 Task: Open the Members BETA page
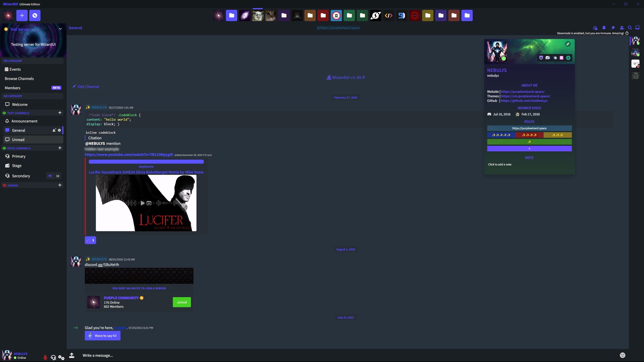point(33,88)
